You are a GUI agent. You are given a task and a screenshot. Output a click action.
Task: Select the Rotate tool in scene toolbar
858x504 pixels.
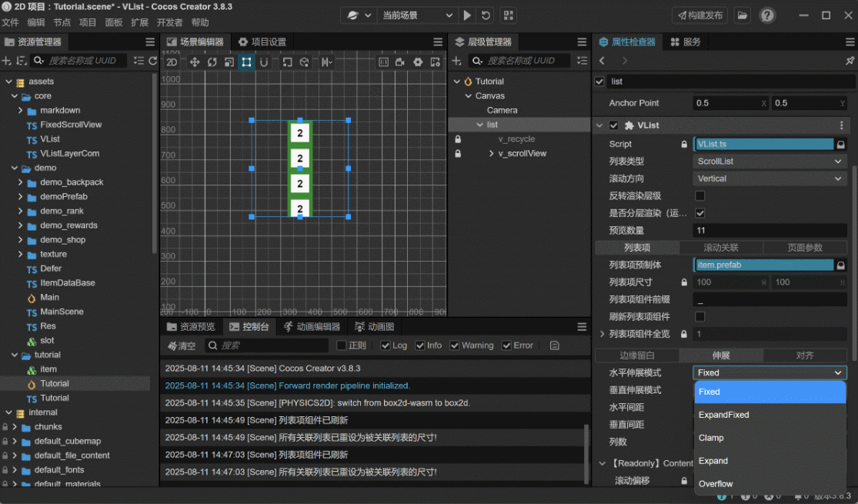212,62
